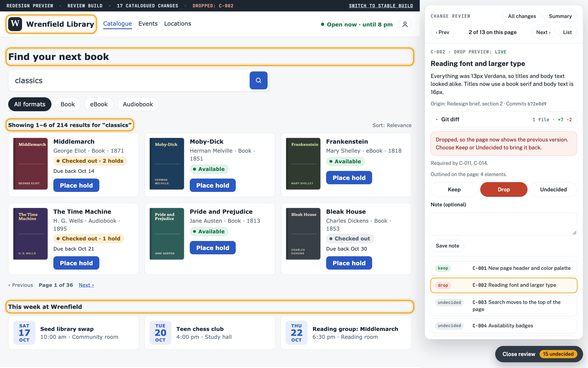Open the List button in review panel
This screenshot has width=588, height=368.
click(x=567, y=32)
